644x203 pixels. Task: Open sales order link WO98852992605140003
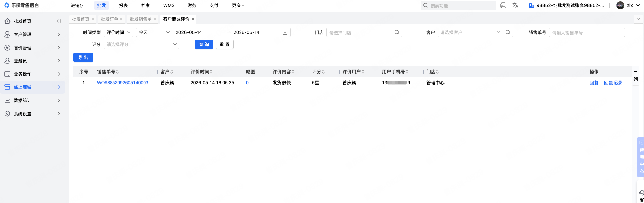(x=123, y=83)
